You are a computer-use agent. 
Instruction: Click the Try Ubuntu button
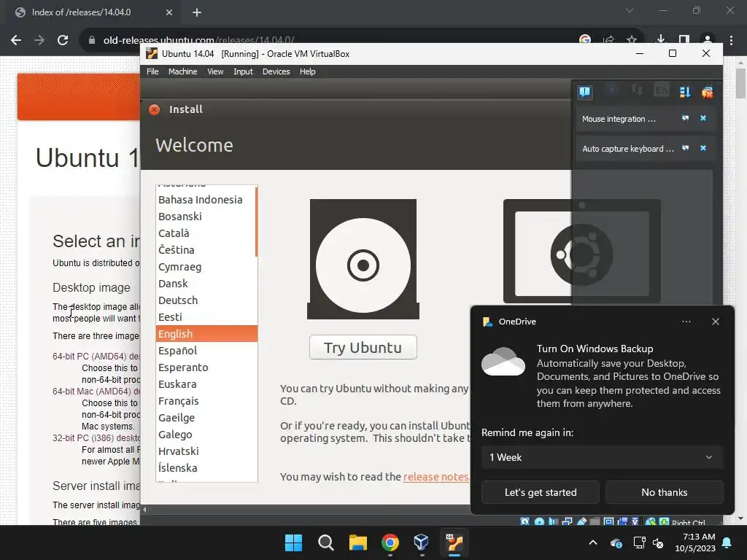[363, 347]
